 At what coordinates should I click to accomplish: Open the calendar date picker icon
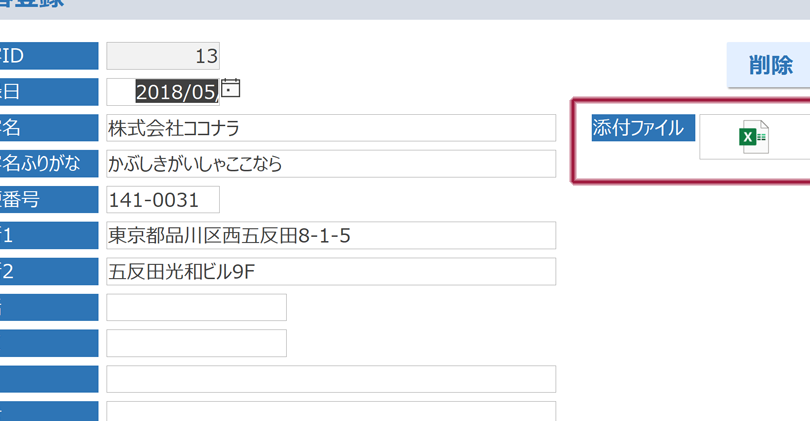coord(231,88)
